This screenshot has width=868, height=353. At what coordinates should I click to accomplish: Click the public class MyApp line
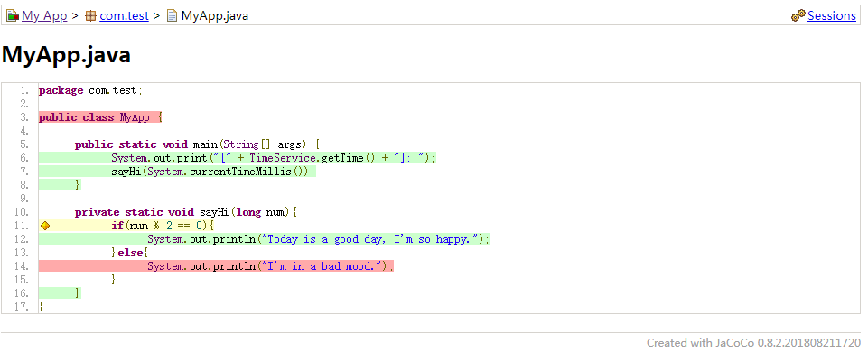coord(100,117)
